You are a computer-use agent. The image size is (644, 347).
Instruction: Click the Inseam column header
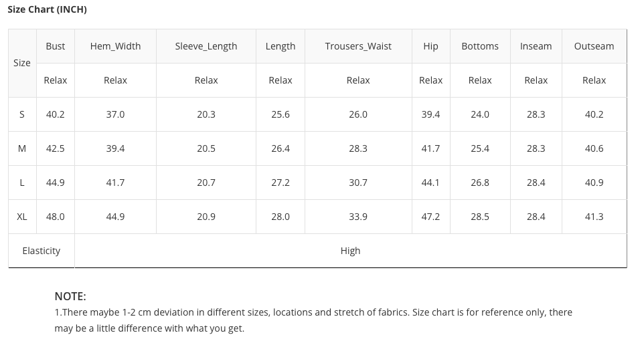pos(536,46)
